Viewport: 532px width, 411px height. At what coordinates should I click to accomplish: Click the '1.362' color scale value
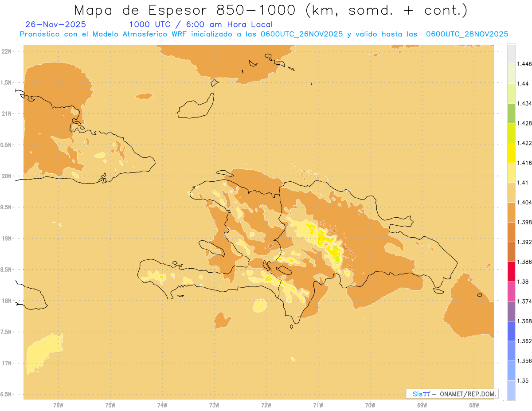[x=525, y=341]
